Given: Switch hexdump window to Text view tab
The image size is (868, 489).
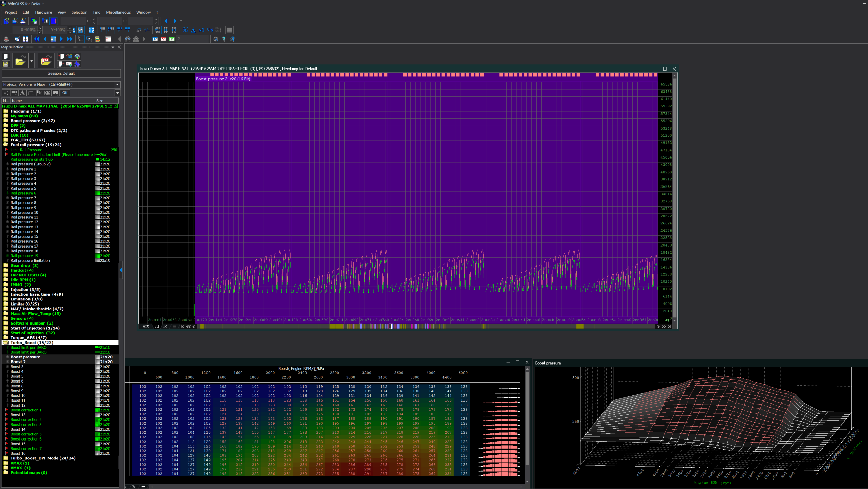Looking at the screenshot, I should (x=145, y=326).
